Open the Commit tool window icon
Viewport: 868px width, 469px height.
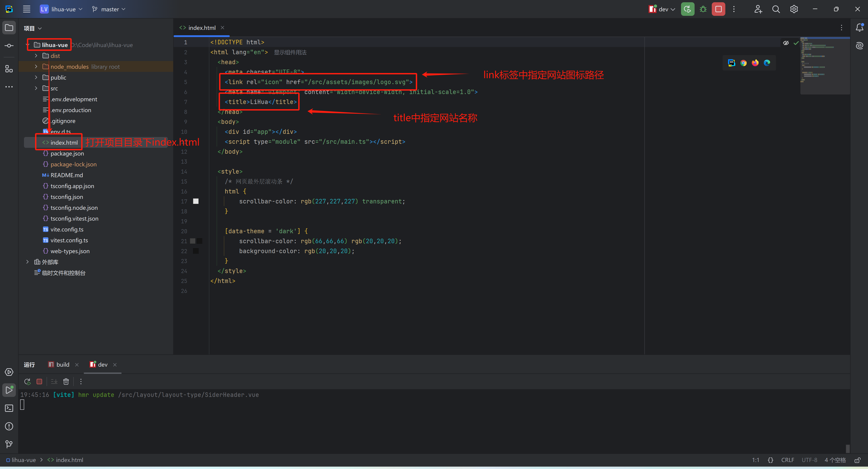click(x=9, y=45)
